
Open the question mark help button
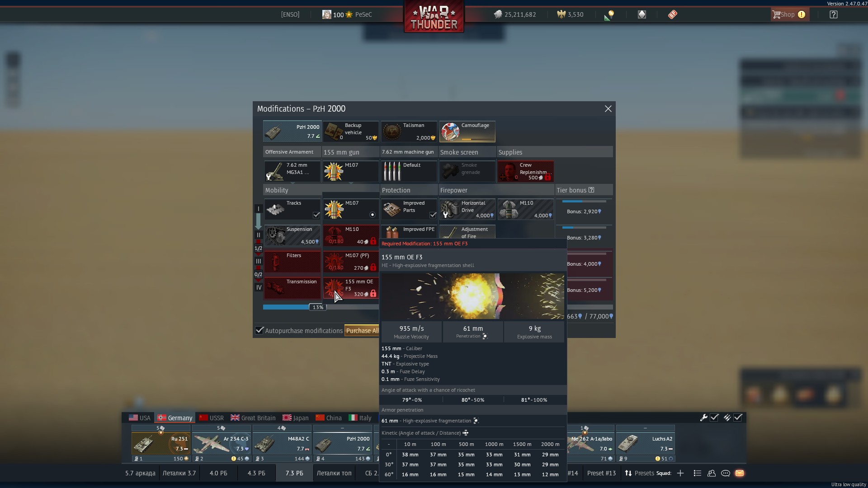point(834,14)
